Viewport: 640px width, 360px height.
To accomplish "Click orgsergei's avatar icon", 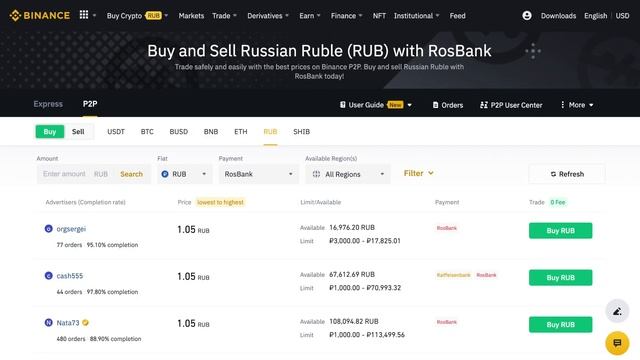I will coord(49,229).
